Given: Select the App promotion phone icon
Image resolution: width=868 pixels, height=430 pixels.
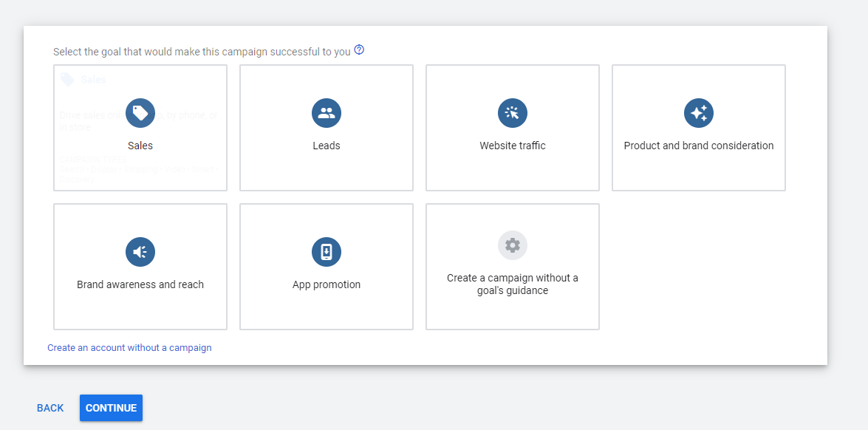Looking at the screenshot, I should tap(326, 252).
